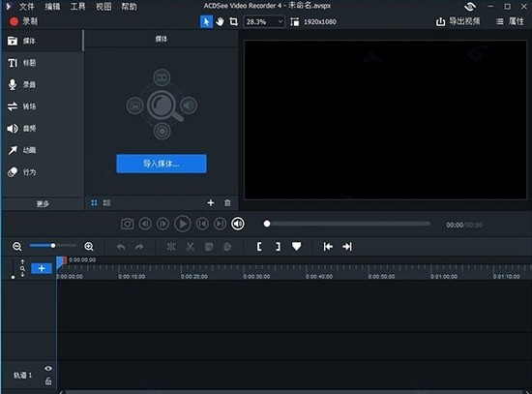Zoom in the timeline with the magnifier plus
Viewport: 532px width, 394px height.
click(x=89, y=247)
